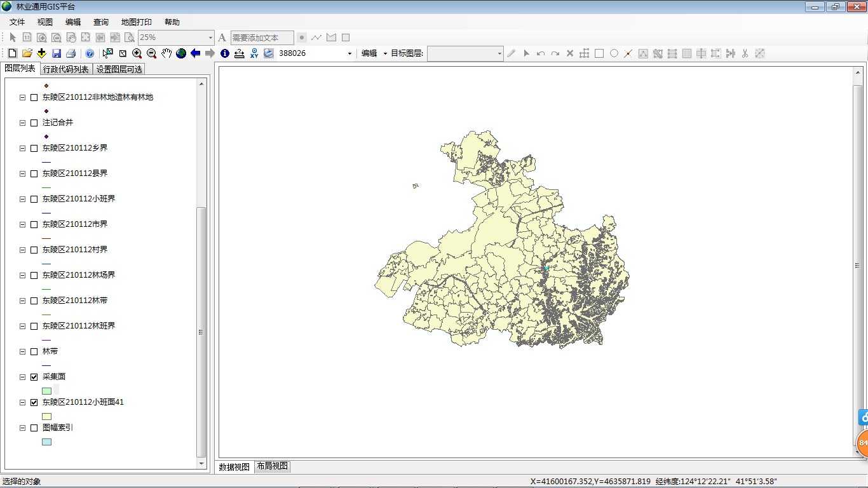868x488 pixels.
Task: Open the 地图打印 menu
Action: (137, 22)
